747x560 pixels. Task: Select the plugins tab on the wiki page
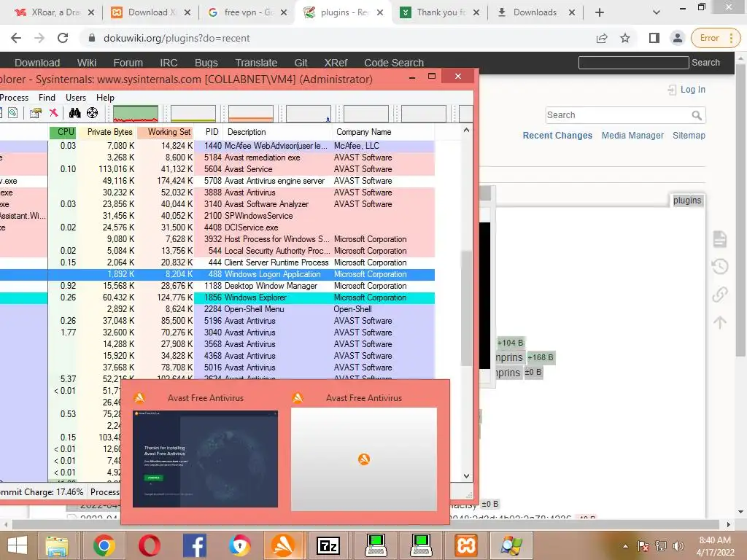(687, 201)
